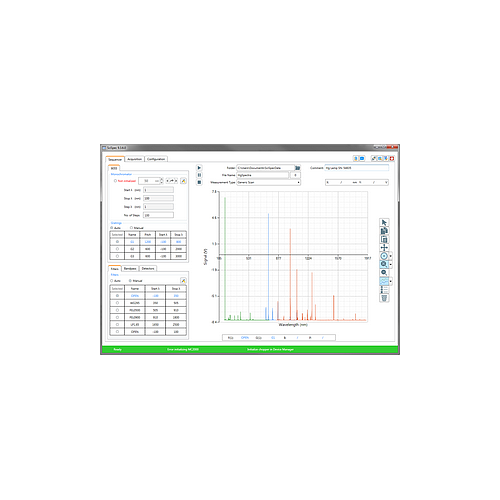The image size is (500, 500).
Task: Open the monochromator wrench settings icon
Action: (183, 181)
